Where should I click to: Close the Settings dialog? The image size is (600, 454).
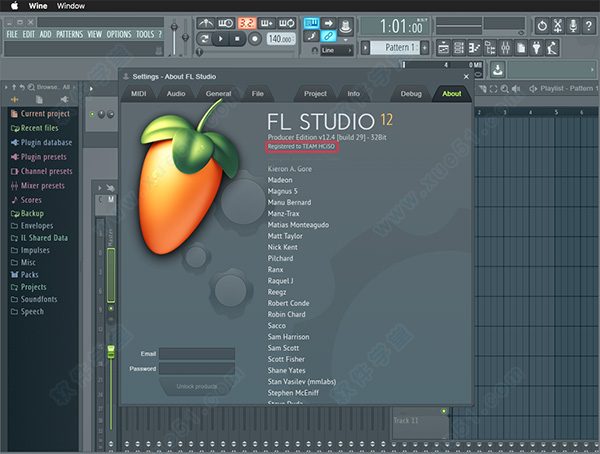(466, 77)
